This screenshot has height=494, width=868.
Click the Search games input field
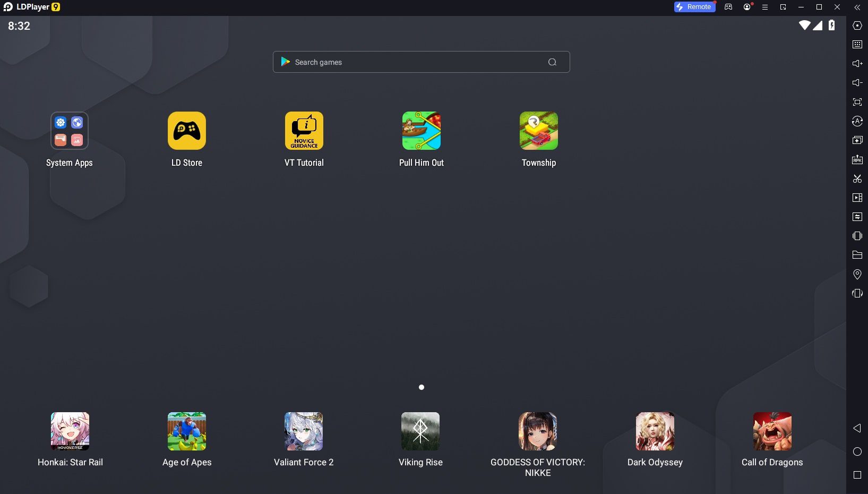point(422,62)
